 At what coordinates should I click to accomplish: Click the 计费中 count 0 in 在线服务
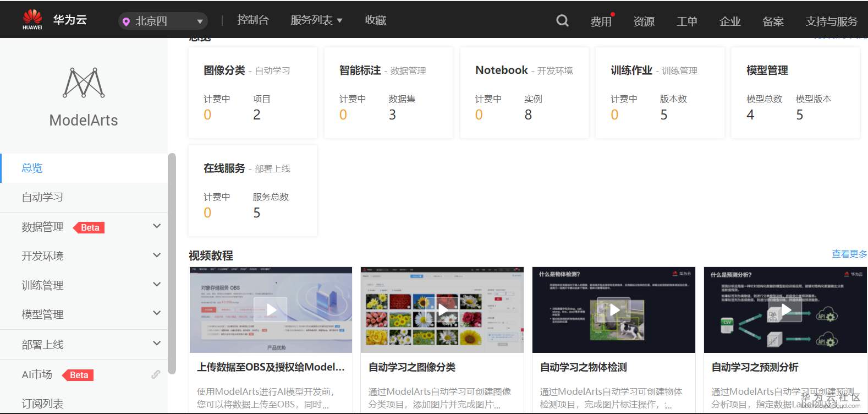[207, 213]
